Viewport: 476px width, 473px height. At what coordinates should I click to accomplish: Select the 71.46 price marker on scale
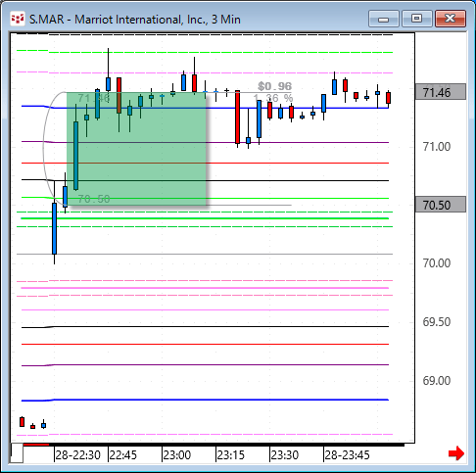[441, 92]
